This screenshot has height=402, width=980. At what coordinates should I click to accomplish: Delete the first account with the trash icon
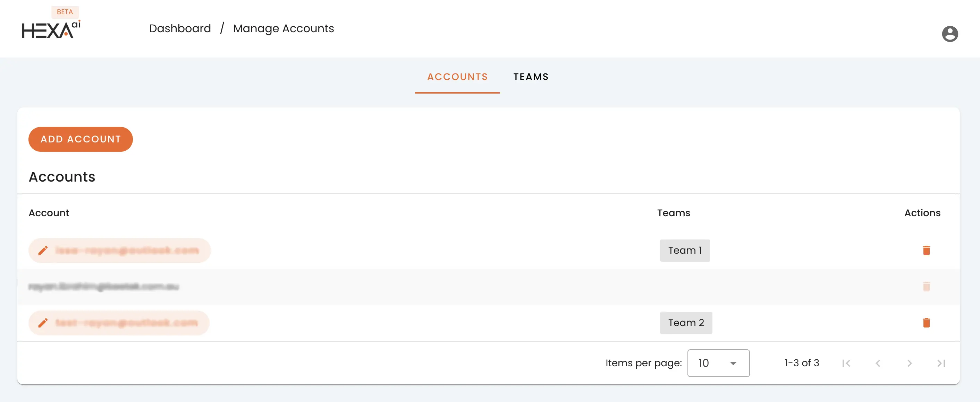927,251
